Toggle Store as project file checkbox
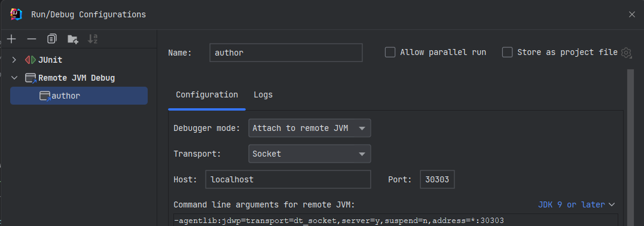This screenshot has width=644, height=226. [507, 52]
